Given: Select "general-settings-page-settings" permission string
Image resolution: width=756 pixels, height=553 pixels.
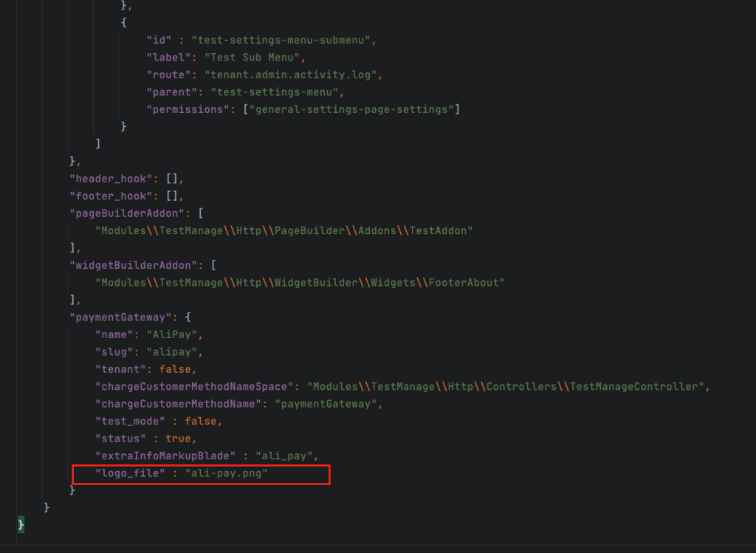Looking at the screenshot, I should tap(351, 109).
